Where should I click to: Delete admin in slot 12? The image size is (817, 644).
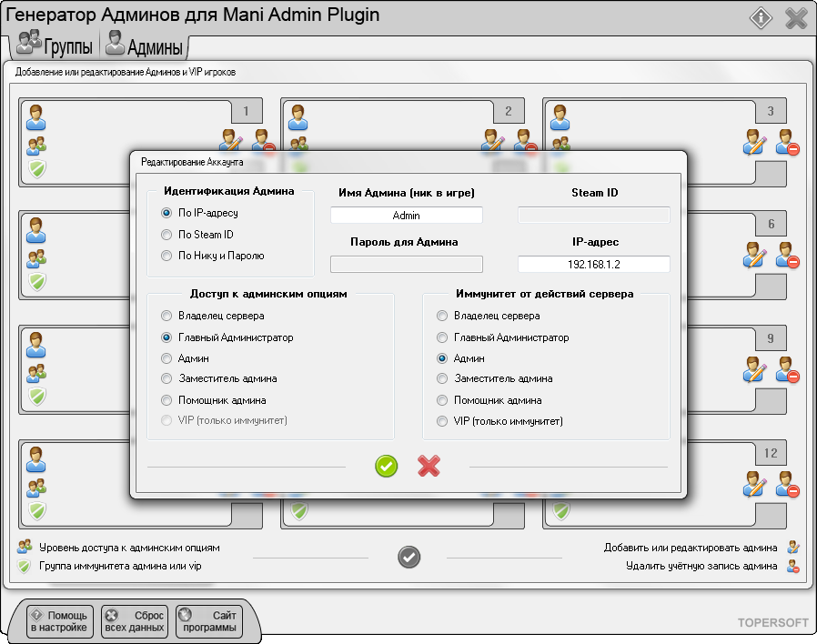click(787, 484)
